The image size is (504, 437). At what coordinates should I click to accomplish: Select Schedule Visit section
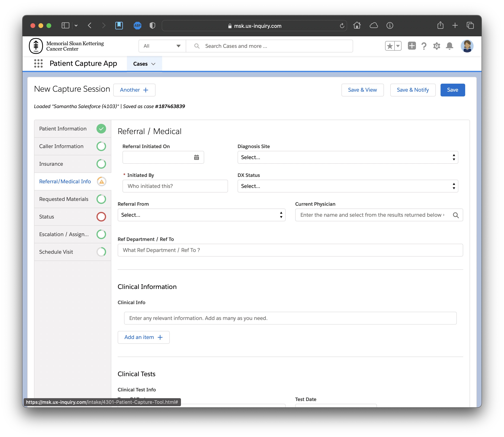pyautogui.click(x=73, y=252)
